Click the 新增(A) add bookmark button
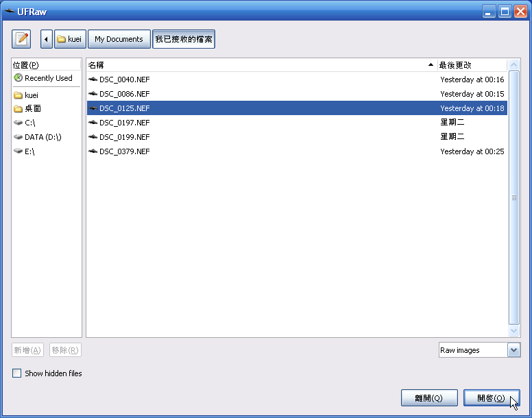Viewport: 532px width, 418px height. pyautogui.click(x=27, y=350)
